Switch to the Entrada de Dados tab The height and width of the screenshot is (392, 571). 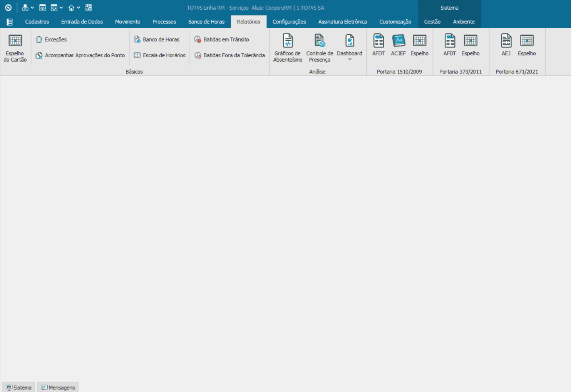pos(82,22)
